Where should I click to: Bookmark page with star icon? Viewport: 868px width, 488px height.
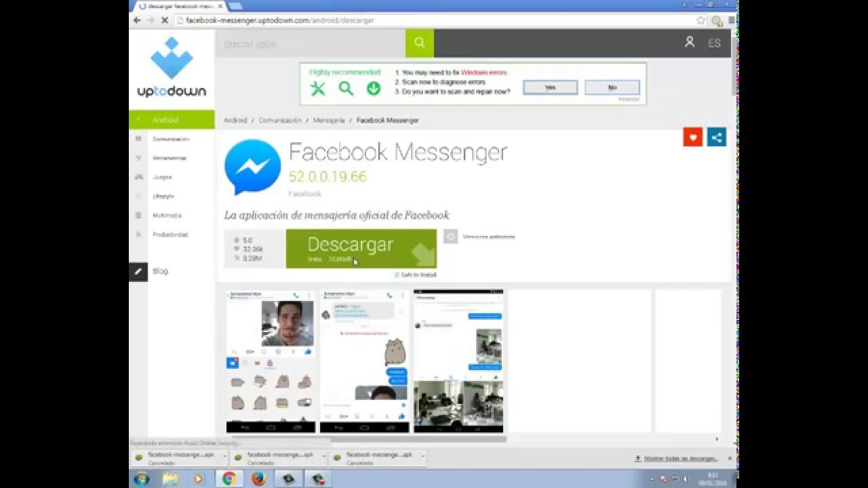pos(701,20)
